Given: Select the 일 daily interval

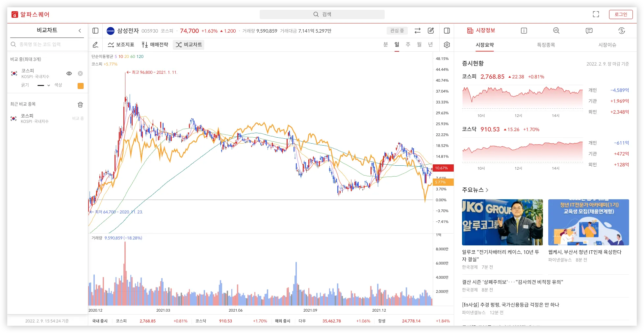Looking at the screenshot, I should (x=397, y=44).
